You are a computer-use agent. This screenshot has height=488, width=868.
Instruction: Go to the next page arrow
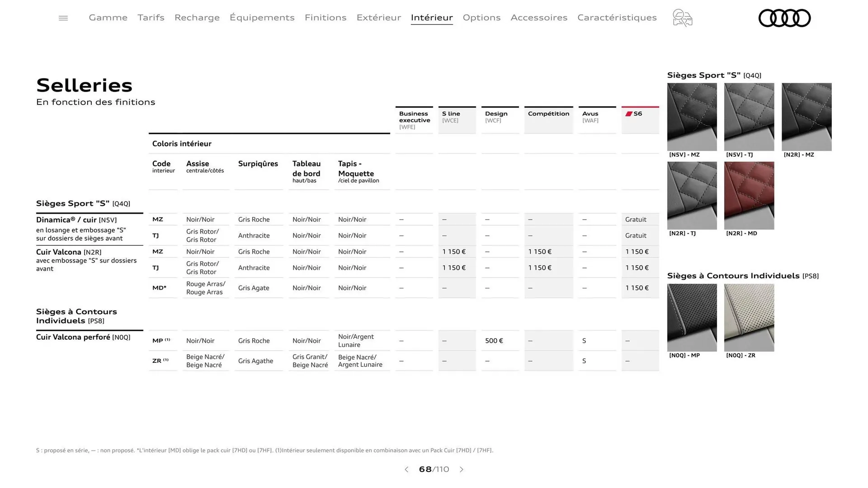coord(462,469)
